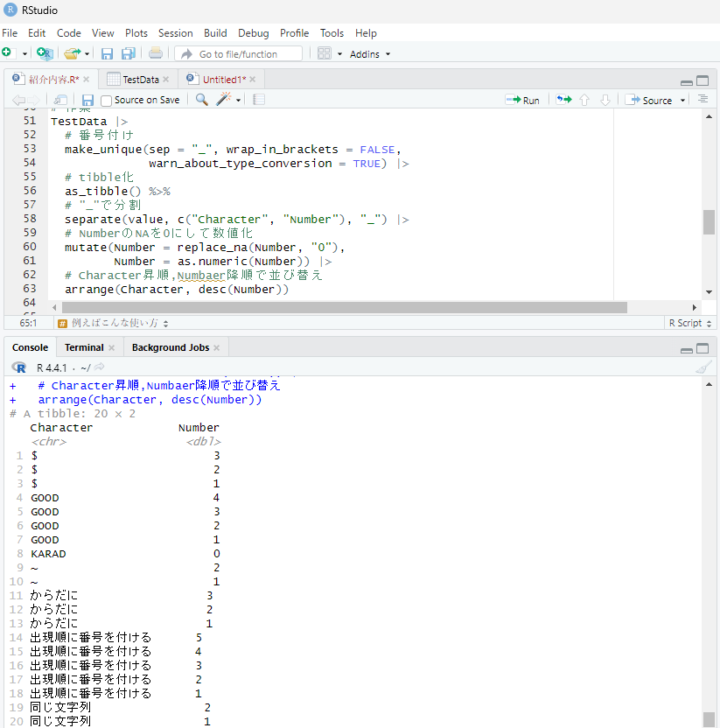Clear the console with broom icon

703,367
